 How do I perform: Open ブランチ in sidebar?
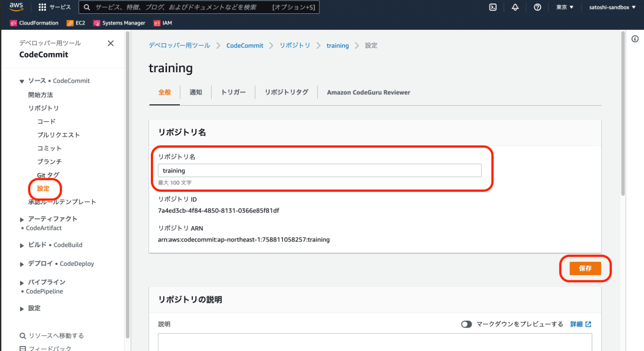(x=49, y=161)
